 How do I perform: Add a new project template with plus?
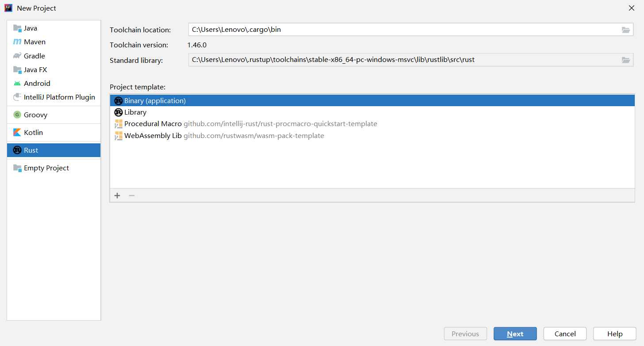pos(117,196)
